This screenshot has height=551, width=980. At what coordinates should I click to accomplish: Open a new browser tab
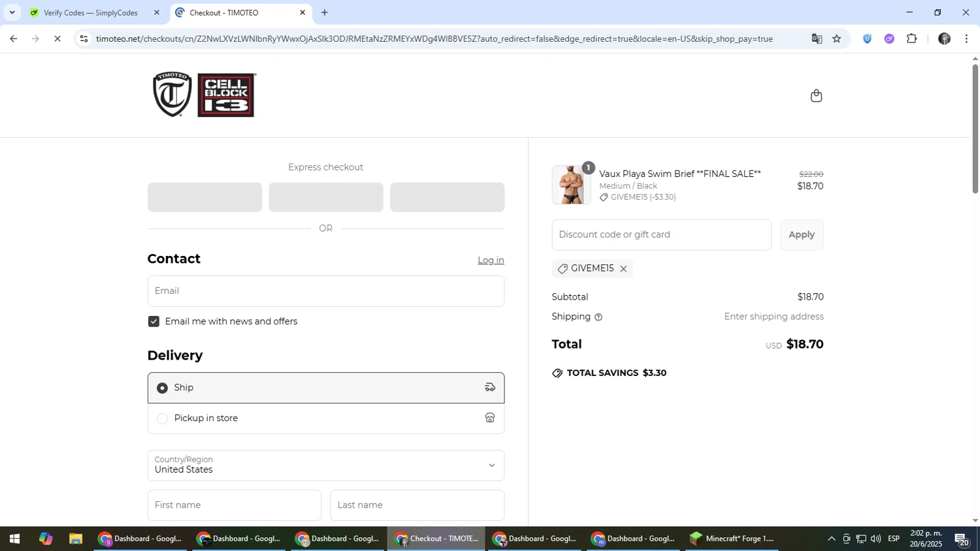pos(325,12)
